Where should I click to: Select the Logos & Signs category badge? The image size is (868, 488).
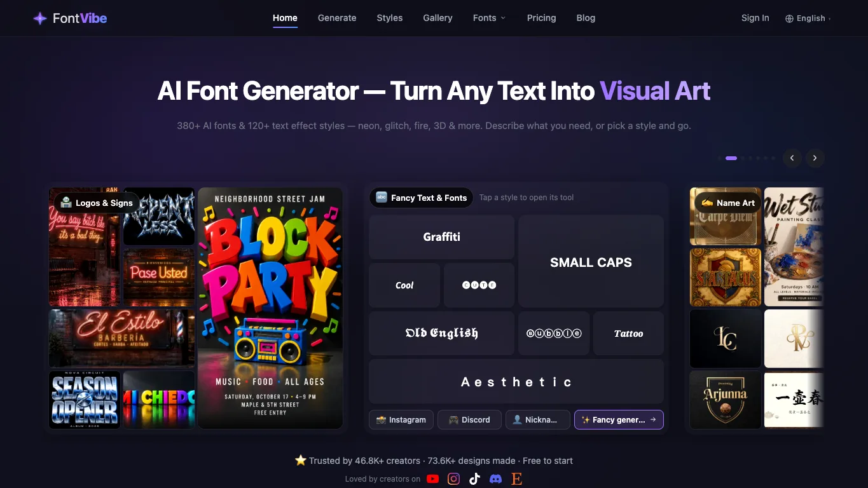(97, 203)
